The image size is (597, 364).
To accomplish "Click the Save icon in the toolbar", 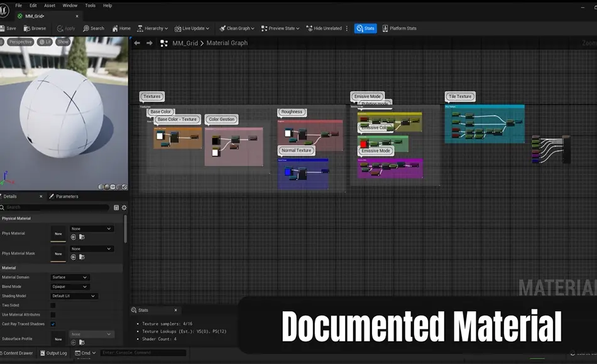I will (x=9, y=28).
